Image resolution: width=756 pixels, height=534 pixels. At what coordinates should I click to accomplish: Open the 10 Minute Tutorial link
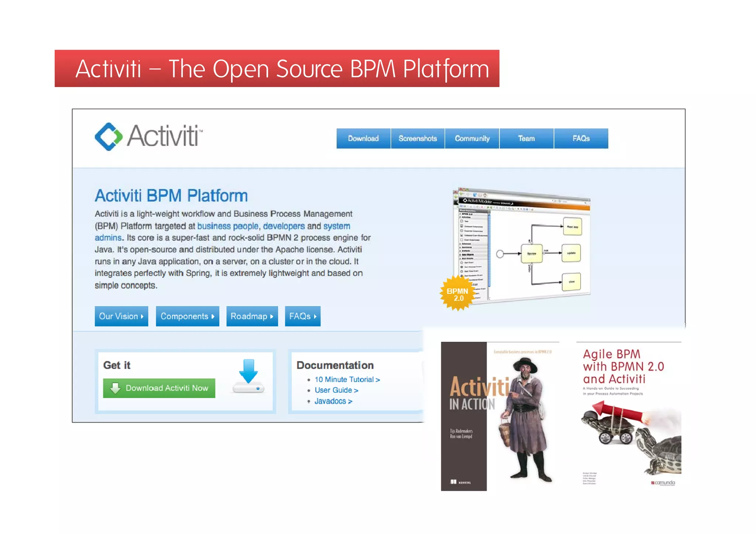click(x=347, y=379)
